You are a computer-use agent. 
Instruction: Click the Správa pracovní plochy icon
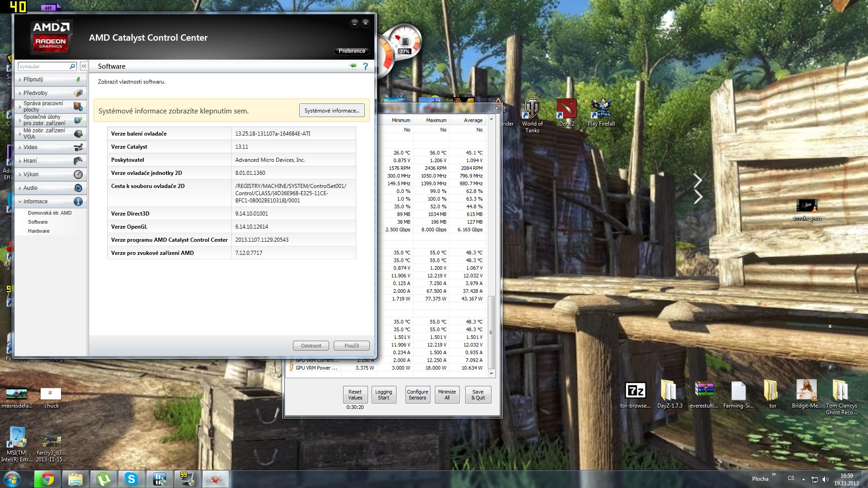click(78, 107)
